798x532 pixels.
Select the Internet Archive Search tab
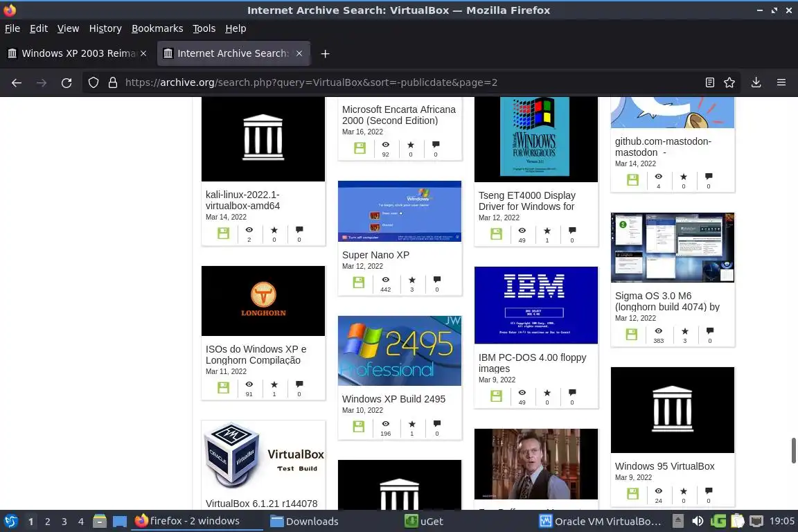click(x=233, y=53)
